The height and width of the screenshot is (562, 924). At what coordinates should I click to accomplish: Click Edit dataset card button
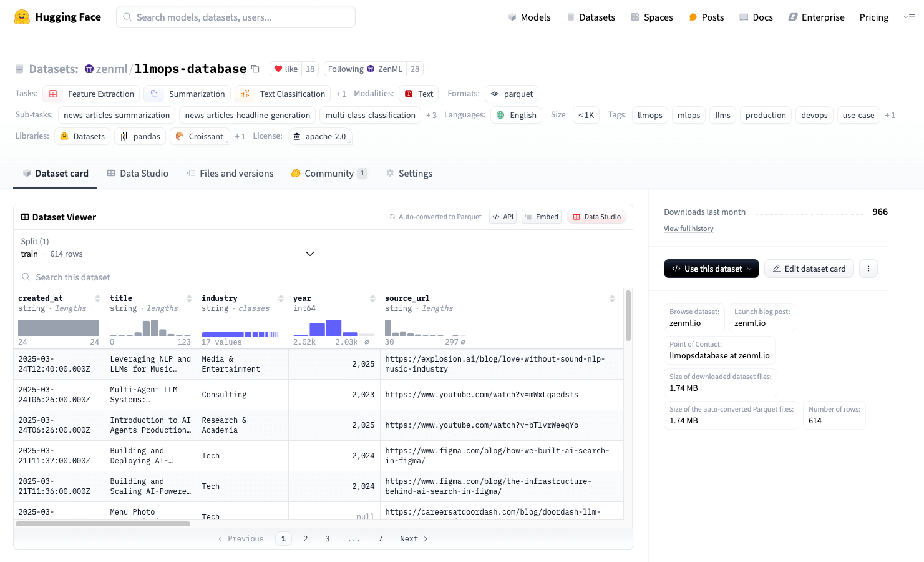pos(809,269)
